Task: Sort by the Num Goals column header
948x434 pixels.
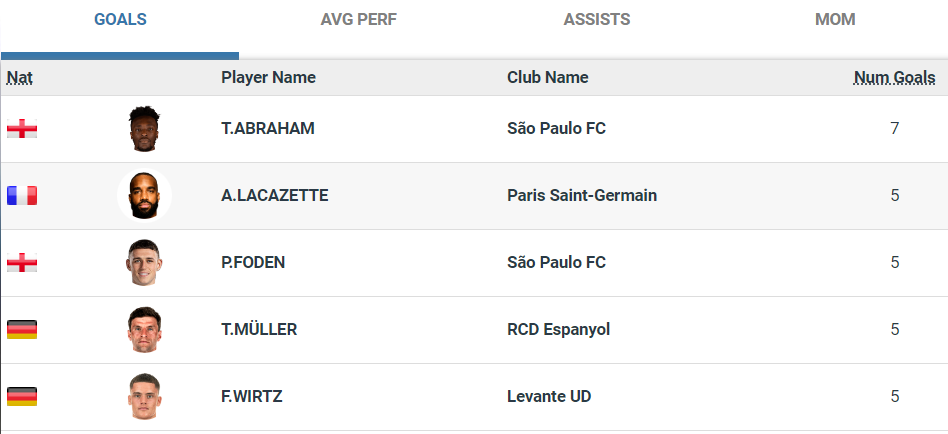Action: coord(894,78)
